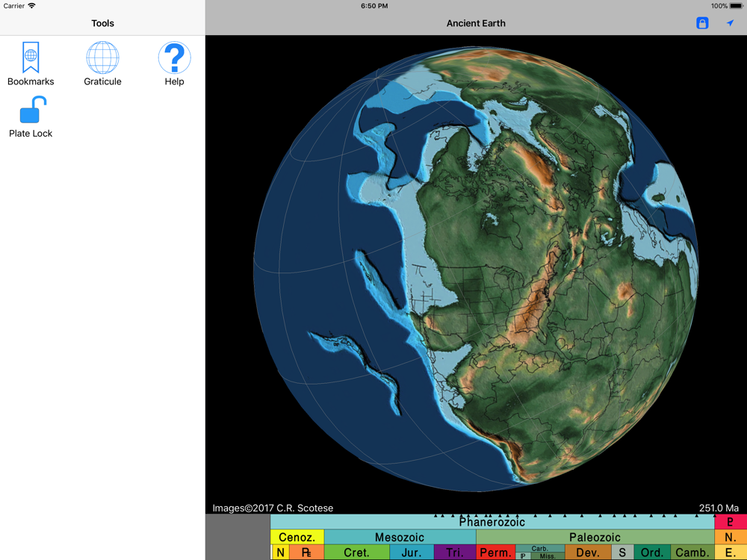Tap the Silurian 'S' segment

pos(622,553)
